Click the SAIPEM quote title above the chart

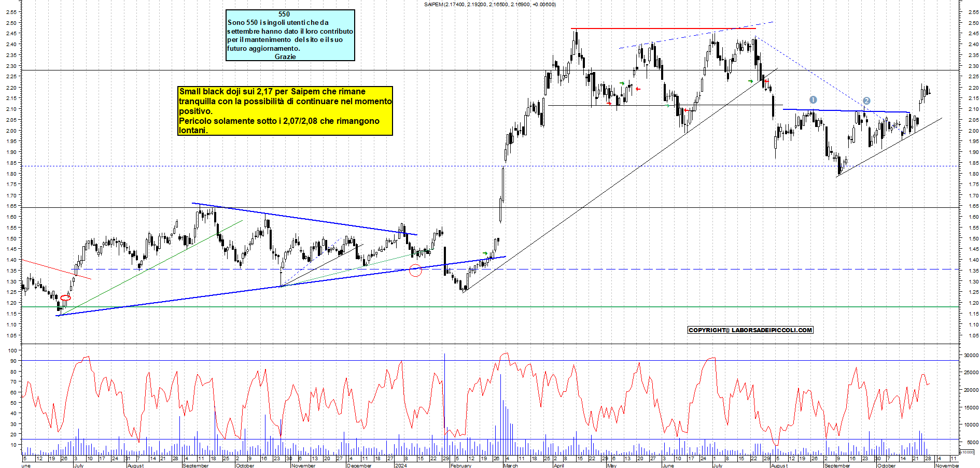489,5
